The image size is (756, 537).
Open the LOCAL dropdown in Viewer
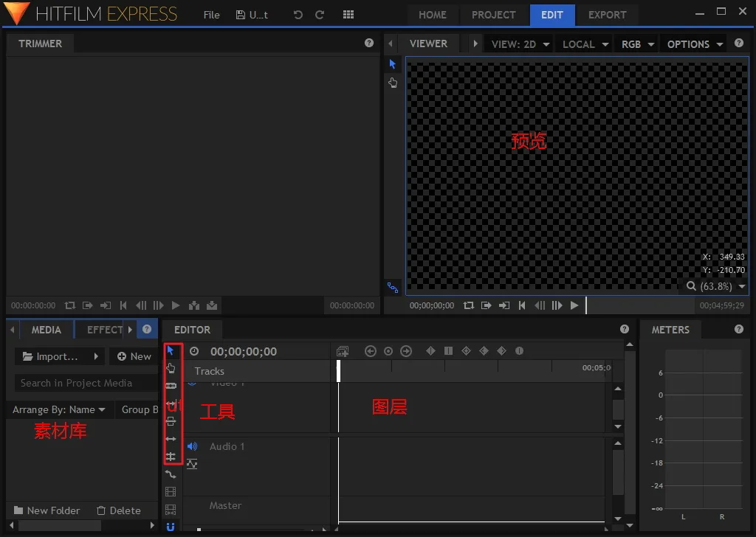click(x=585, y=44)
